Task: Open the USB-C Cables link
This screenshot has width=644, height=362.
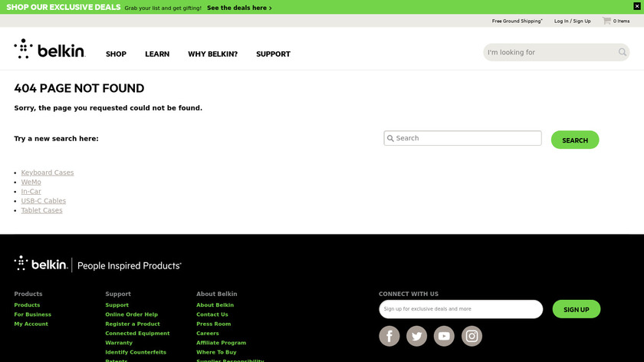Action: [43, 201]
